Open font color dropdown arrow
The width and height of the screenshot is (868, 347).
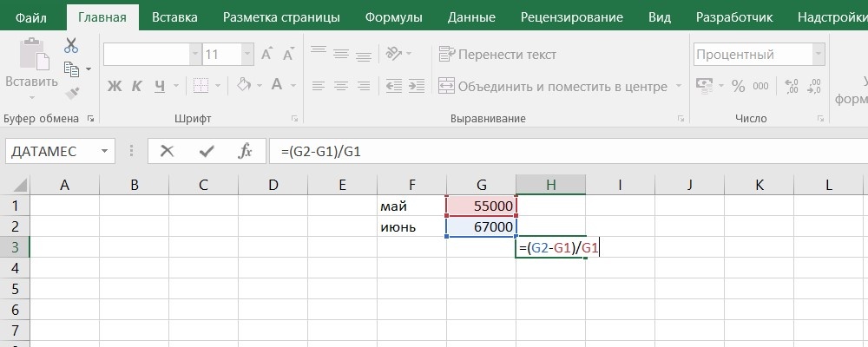click(293, 86)
